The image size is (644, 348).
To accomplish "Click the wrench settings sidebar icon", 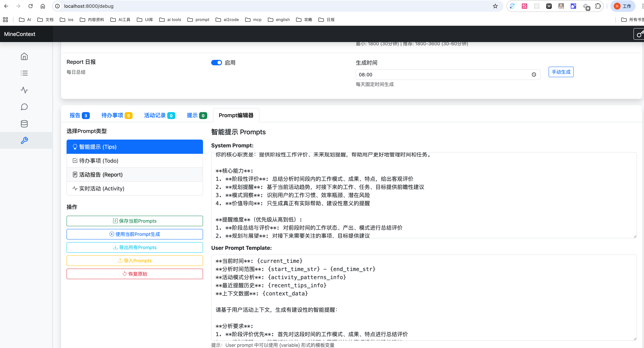I will [24, 140].
